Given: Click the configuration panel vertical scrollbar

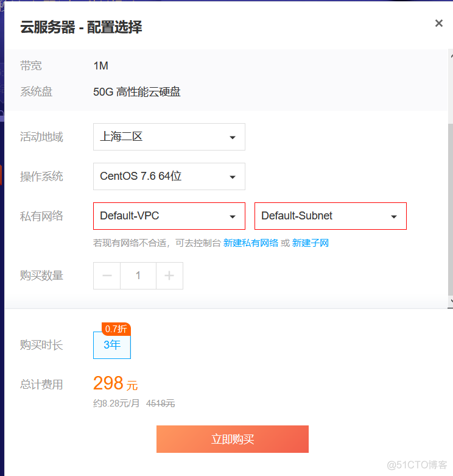Looking at the screenshot, I should pos(451,210).
